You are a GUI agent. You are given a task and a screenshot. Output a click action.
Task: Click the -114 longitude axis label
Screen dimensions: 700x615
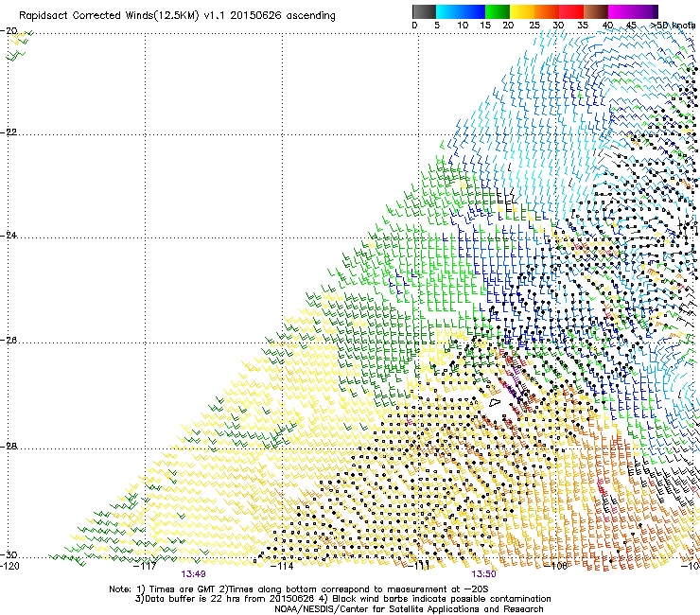click(283, 566)
